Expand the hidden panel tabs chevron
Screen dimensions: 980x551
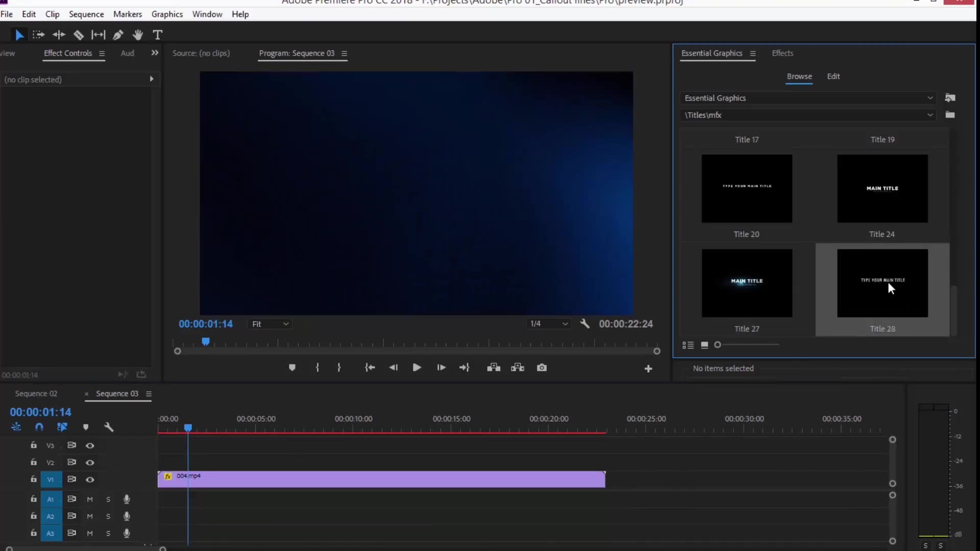[x=155, y=53]
